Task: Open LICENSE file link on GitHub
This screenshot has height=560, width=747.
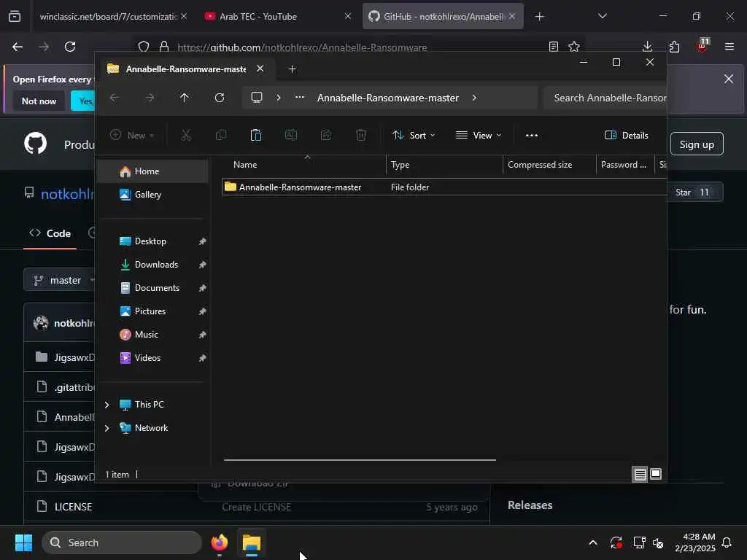Action: [73, 507]
